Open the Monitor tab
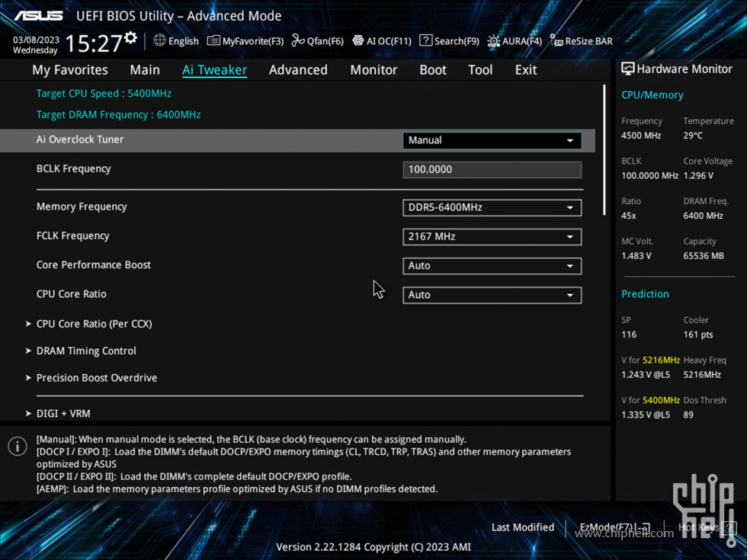This screenshot has height=560, width=747. [373, 70]
